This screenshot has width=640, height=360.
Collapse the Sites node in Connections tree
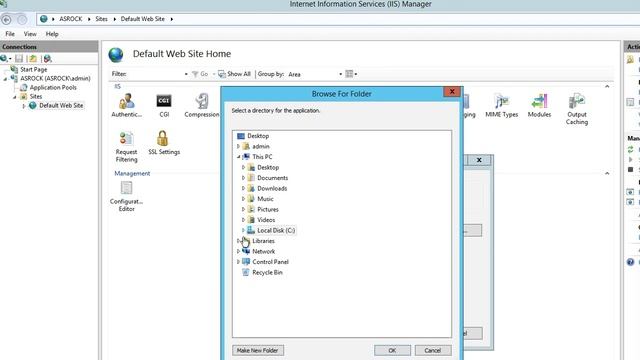tap(14, 97)
